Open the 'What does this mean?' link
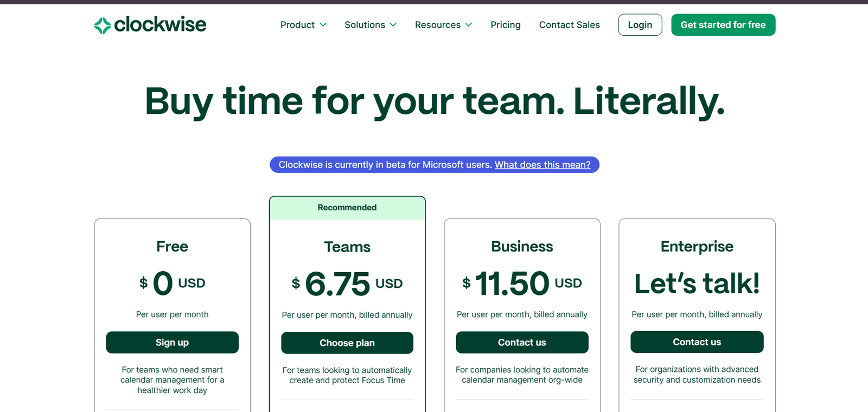Screen dimensions: 868x412 click(542, 165)
